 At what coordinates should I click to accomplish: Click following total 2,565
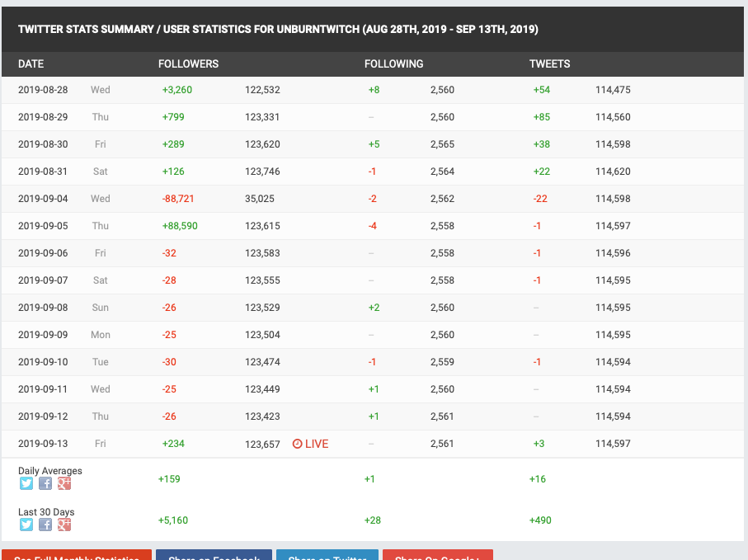(x=442, y=144)
